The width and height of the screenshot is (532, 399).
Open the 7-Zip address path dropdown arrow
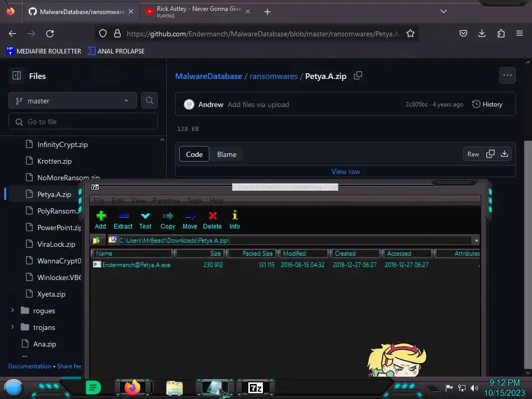[x=476, y=241]
